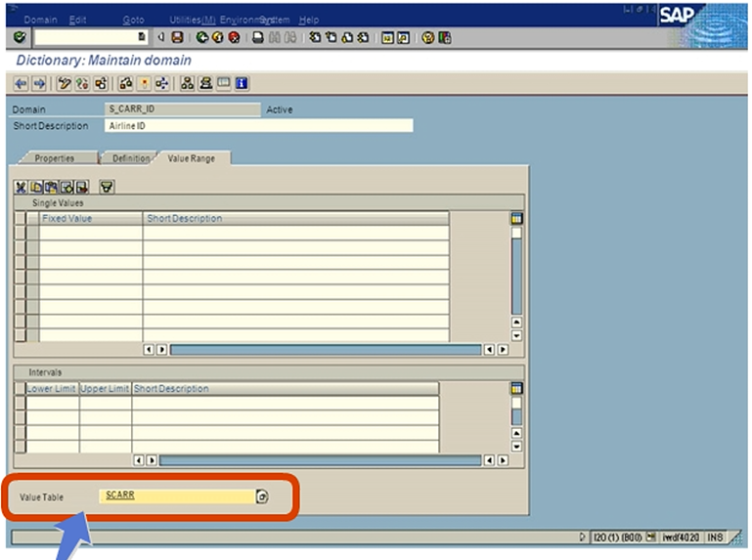Click the Save disk icon
Viewport: 752px width, 560px height.
(177, 38)
